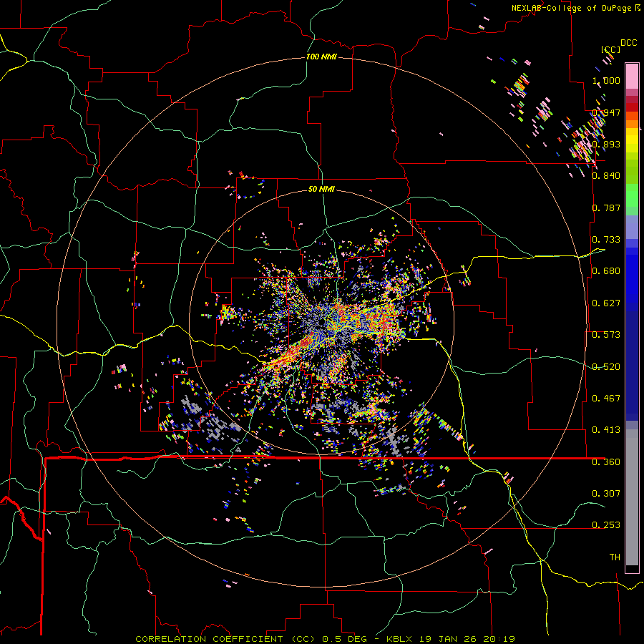644x644 pixels.
Task: Click the radar site center point
Action: 321,323
